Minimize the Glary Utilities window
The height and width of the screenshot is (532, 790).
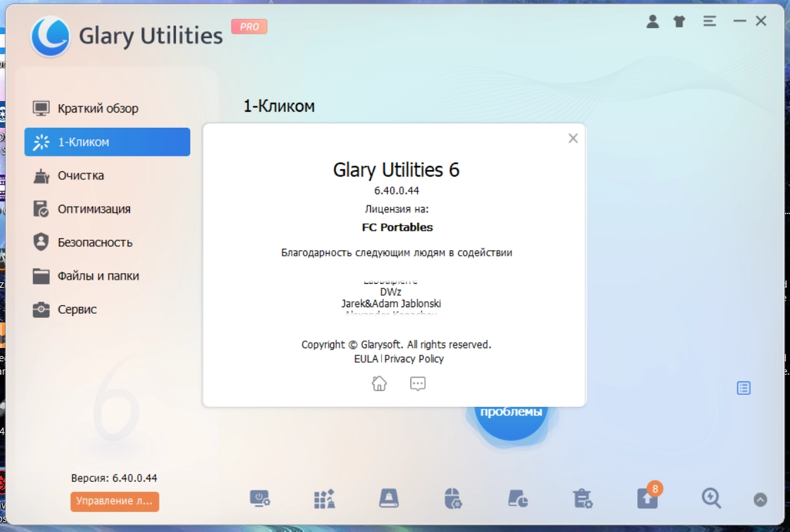[x=740, y=21]
